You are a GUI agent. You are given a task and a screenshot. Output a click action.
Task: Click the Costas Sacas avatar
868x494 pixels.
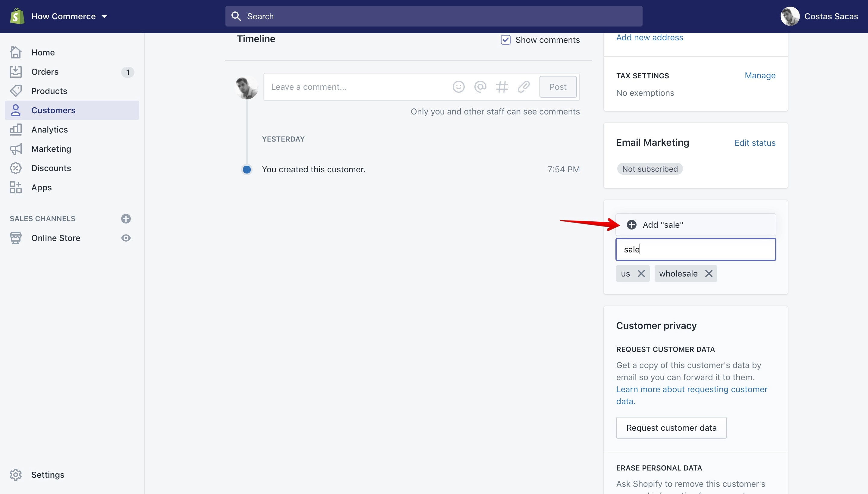click(x=790, y=16)
